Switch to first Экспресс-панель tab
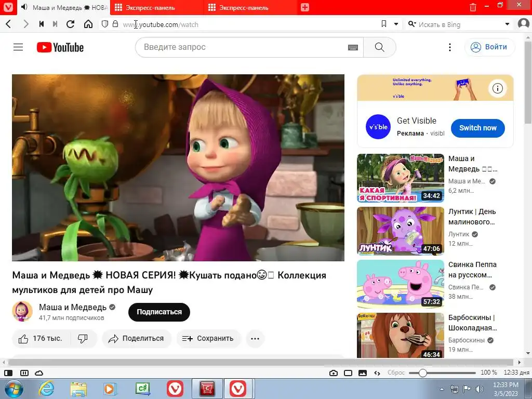 (157, 7)
